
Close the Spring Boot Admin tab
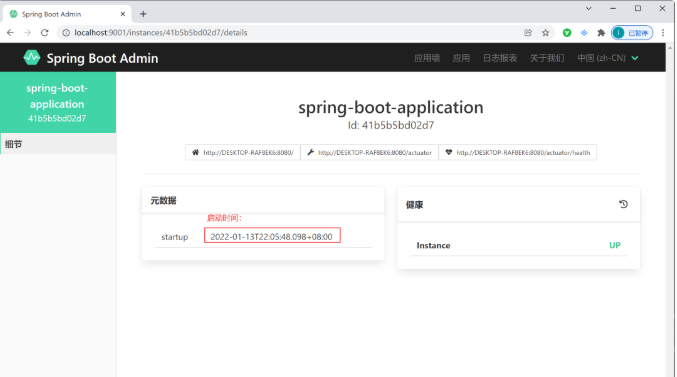(x=123, y=14)
